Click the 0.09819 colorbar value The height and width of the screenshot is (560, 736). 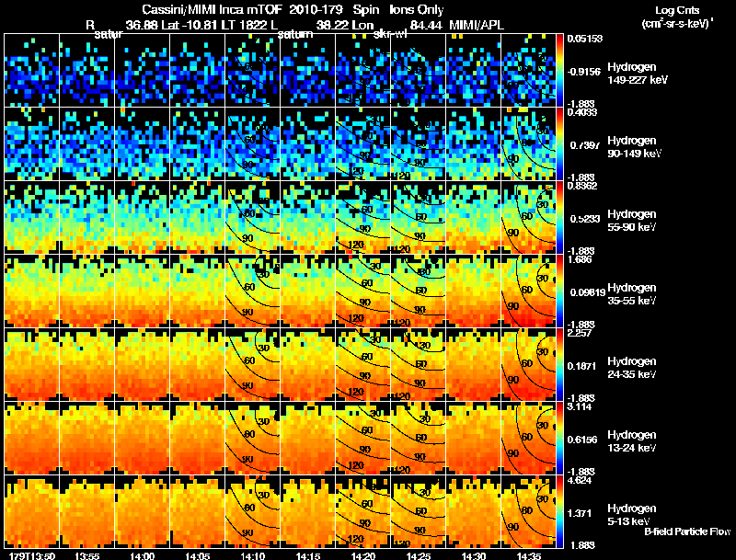(588, 292)
